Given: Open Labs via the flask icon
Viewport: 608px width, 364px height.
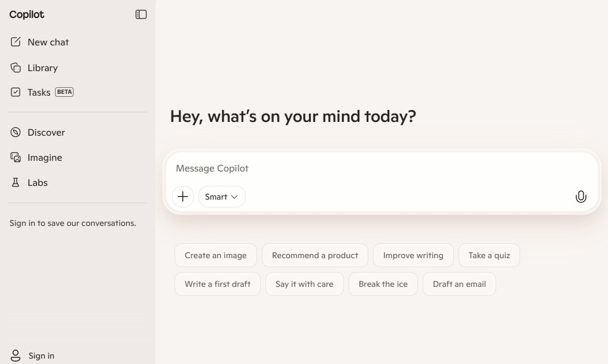Looking at the screenshot, I should tap(16, 182).
